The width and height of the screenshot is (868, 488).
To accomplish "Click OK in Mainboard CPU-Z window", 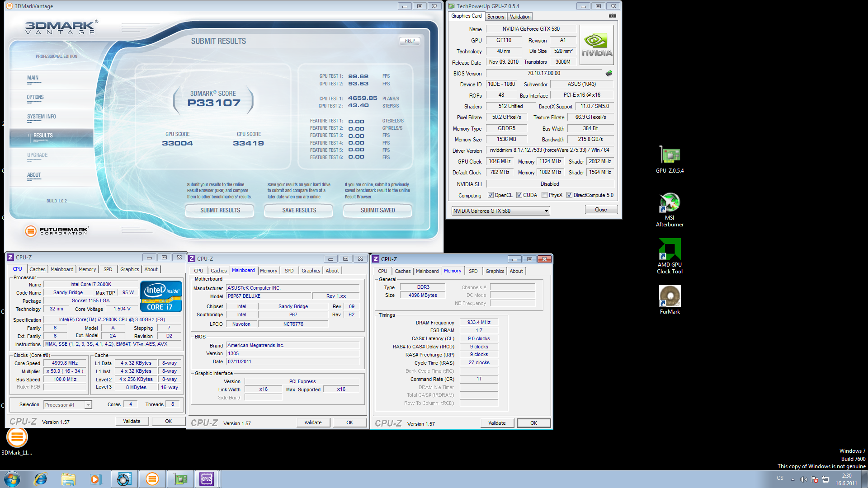I will point(349,422).
